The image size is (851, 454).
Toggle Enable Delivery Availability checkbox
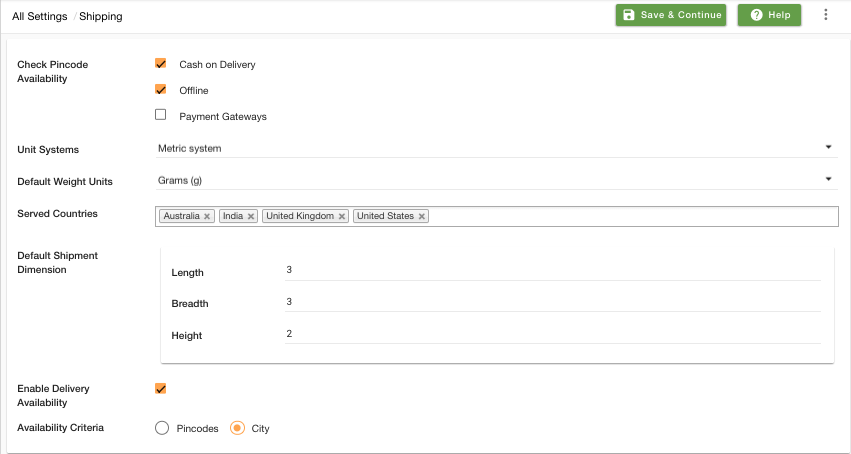161,388
